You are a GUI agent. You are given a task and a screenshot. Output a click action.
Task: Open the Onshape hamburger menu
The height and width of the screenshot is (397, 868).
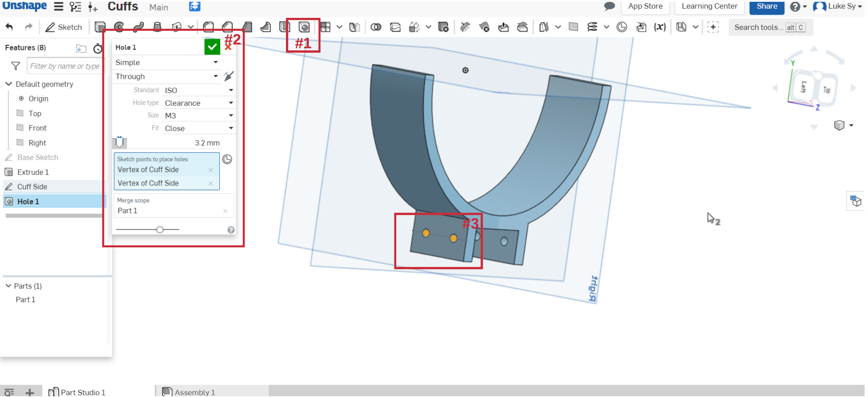[x=59, y=6]
